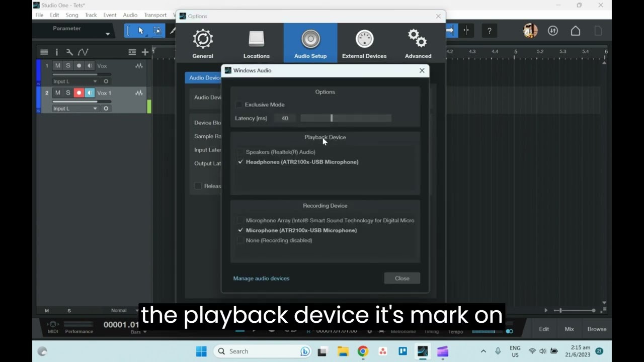Open Windows Start menu

tap(201, 351)
